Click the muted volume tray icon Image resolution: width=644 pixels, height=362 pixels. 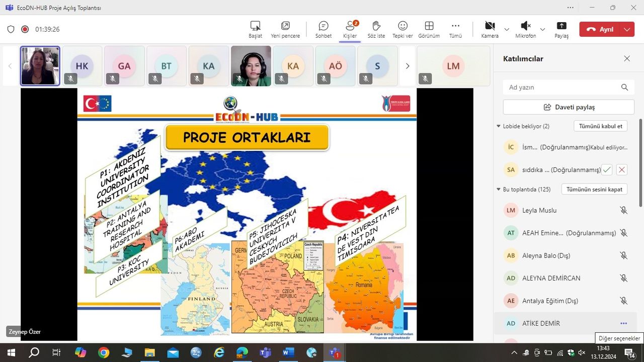pos(582,353)
